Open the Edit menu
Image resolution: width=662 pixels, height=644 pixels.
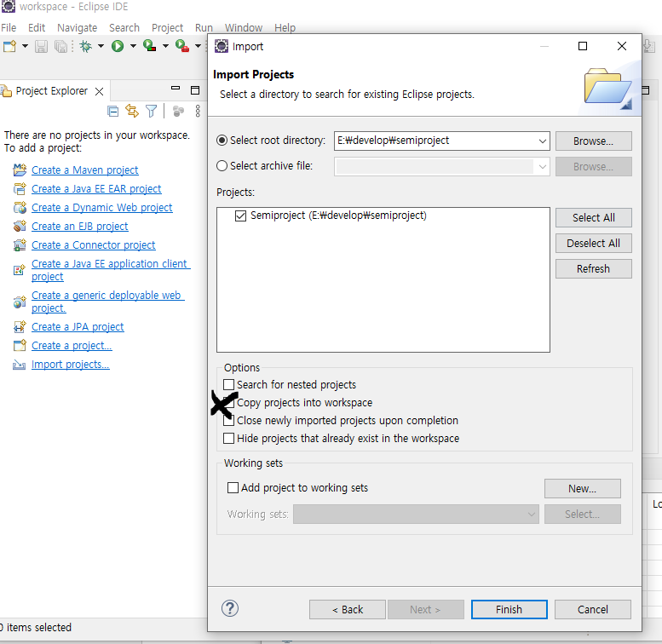tap(37, 28)
